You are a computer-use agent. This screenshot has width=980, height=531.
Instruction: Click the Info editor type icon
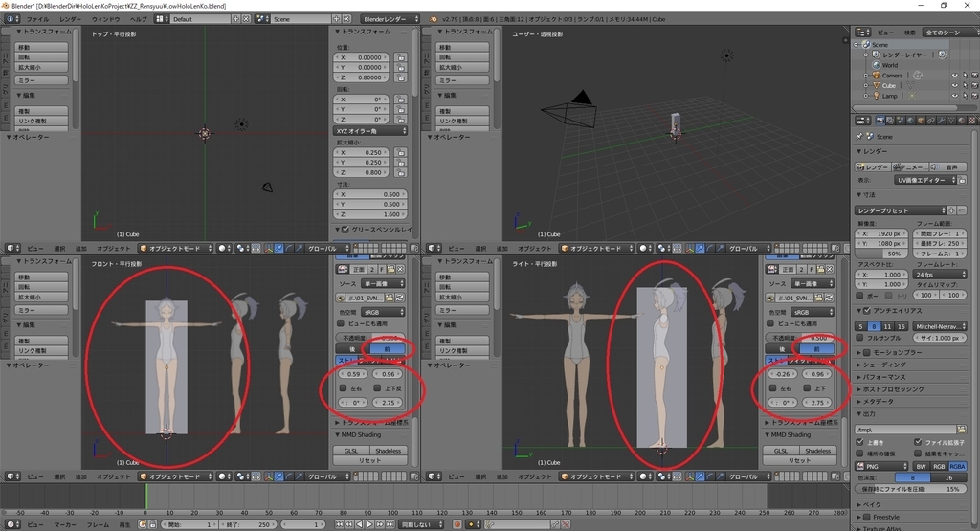11,19
